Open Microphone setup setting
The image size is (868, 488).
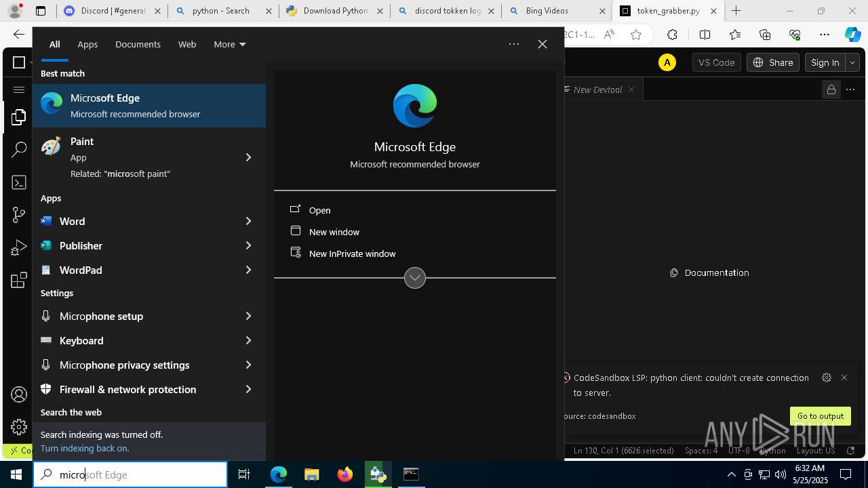point(138,316)
